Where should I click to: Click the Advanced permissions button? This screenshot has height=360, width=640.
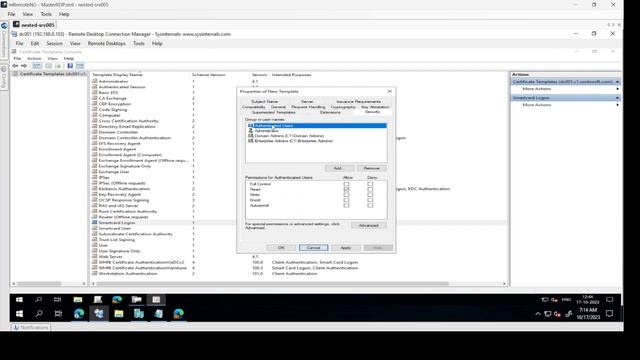(368, 225)
